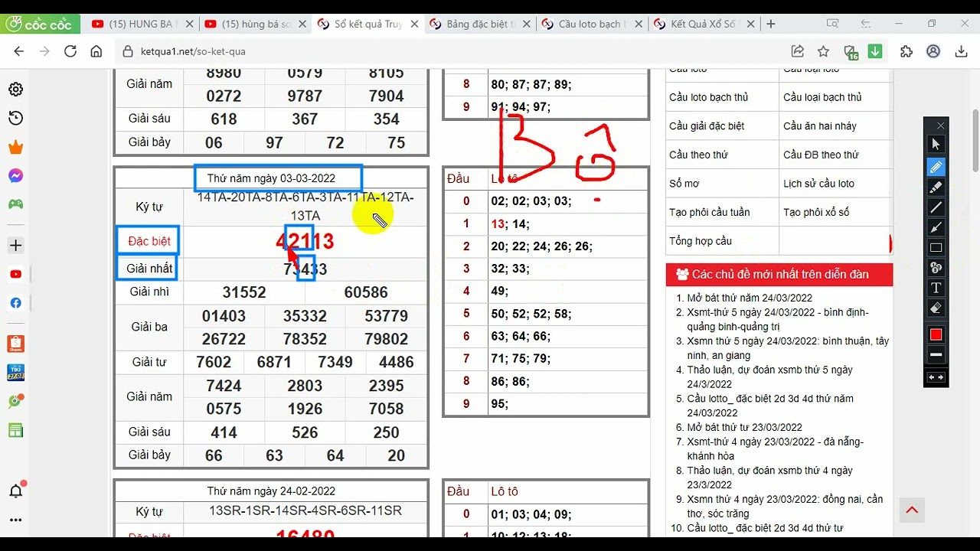Switch to Bảng đặc biệt tab
Screen dimensions: 980x551
pos(479,24)
